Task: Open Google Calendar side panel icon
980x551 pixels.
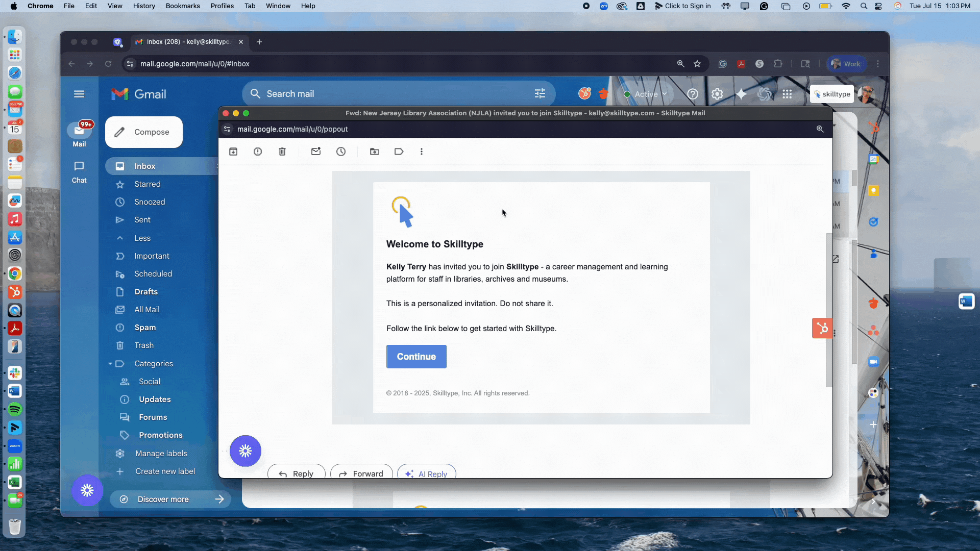Action: [873, 159]
